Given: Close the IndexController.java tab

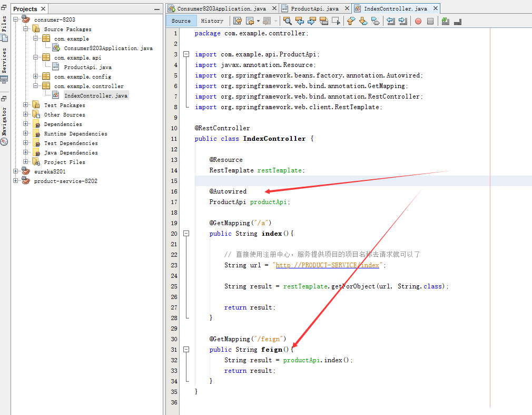Looking at the screenshot, I should point(436,8).
